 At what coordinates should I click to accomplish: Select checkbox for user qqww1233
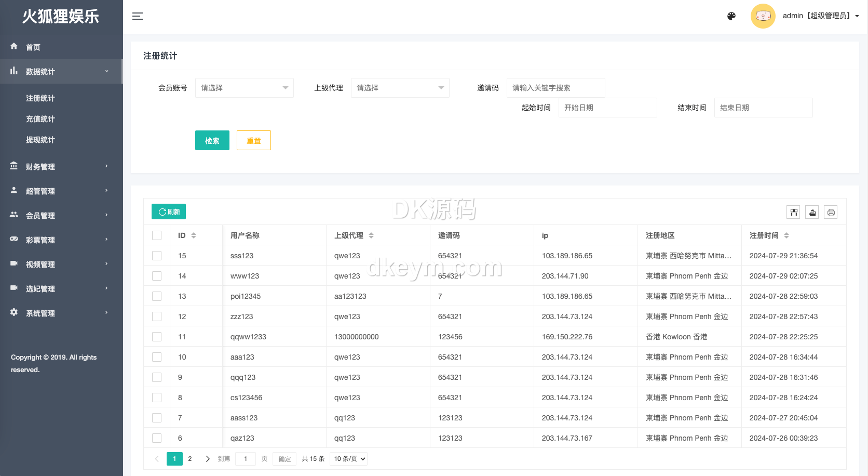[157, 337]
